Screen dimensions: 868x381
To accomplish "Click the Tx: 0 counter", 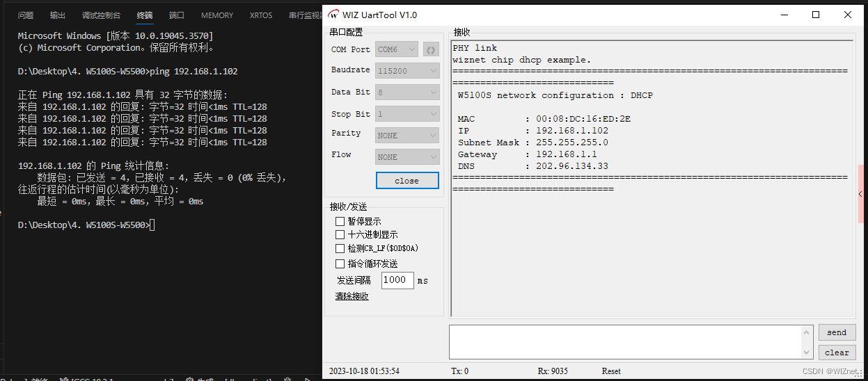I will coord(459,371).
